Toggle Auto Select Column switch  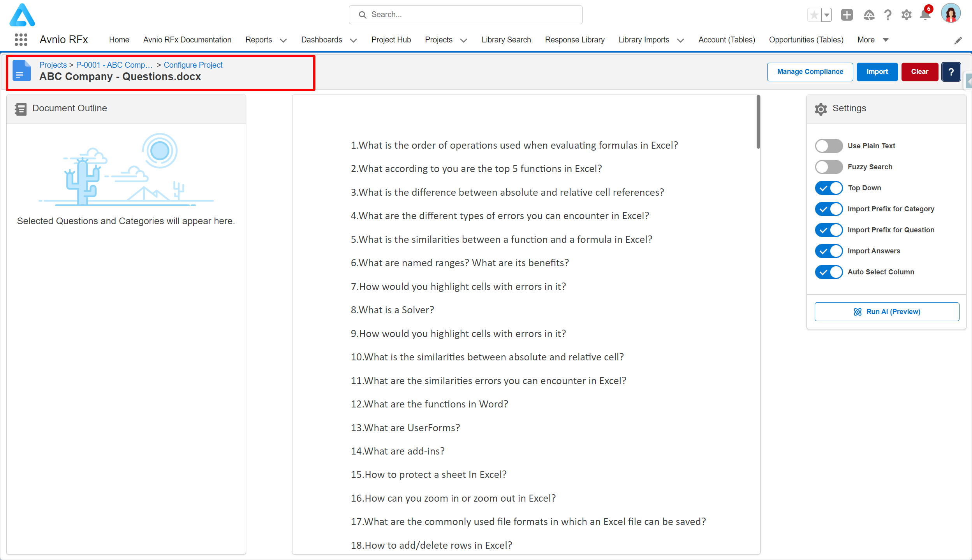pyautogui.click(x=829, y=272)
